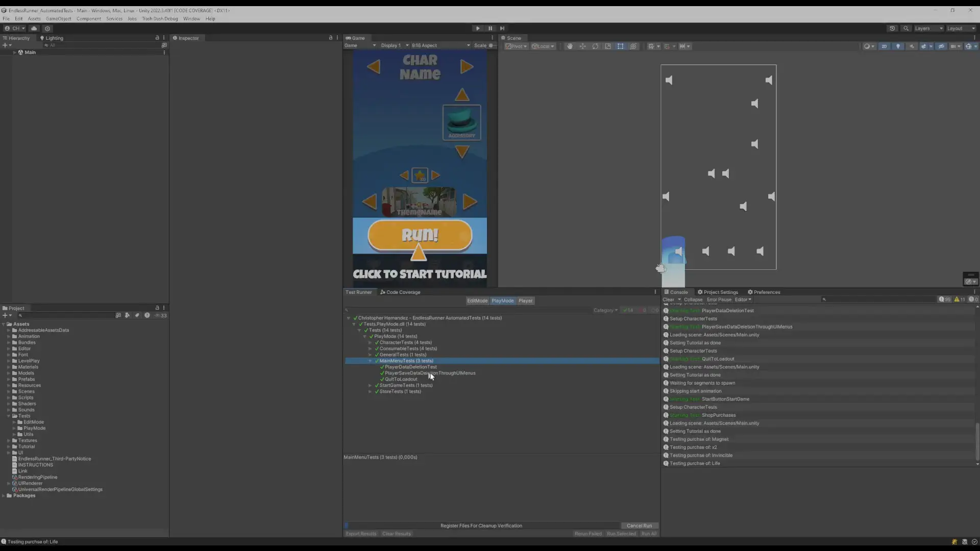Open the Scene camera settings icon
The height and width of the screenshot is (551, 980).
954,46
